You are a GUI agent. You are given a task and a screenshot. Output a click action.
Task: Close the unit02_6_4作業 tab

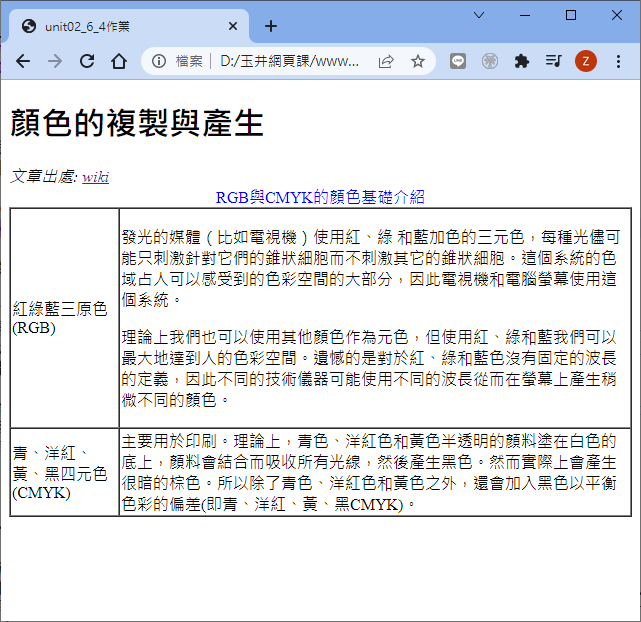(x=233, y=26)
